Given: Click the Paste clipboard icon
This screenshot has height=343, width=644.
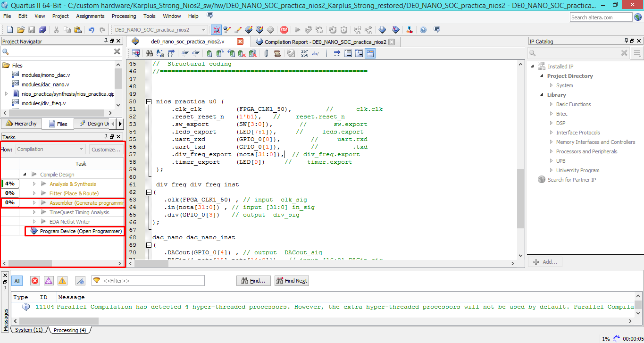Looking at the screenshot, I should [77, 29].
